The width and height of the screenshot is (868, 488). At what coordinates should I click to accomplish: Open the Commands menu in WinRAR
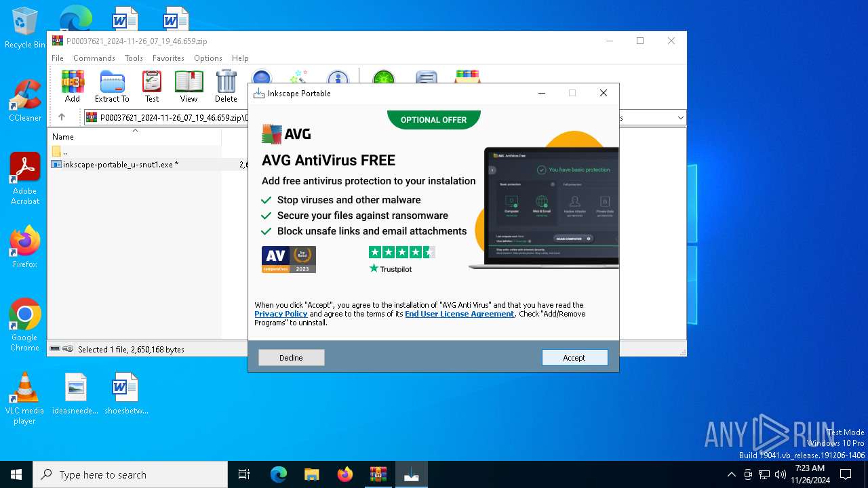(94, 58)
